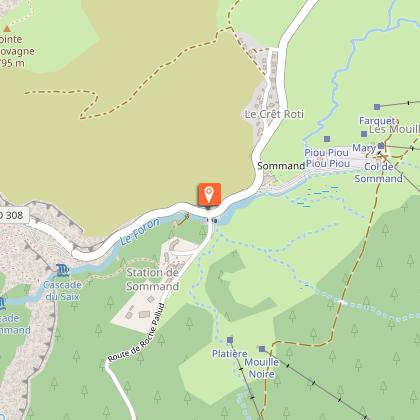Select the Station de Sommand label
The height and width of the screenshot is (420, 420).
point(153,279)
